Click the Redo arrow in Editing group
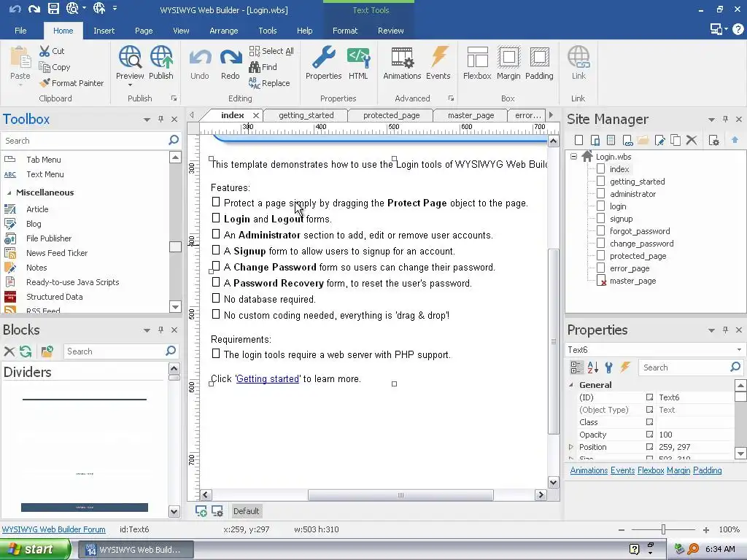The image size is (747, 560). click(x=231, y=58)
